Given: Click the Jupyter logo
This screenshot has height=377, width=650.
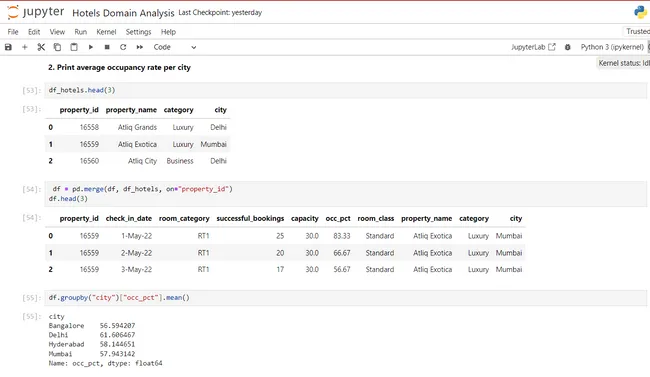Looking at the screenshot, I should (36, 12).
